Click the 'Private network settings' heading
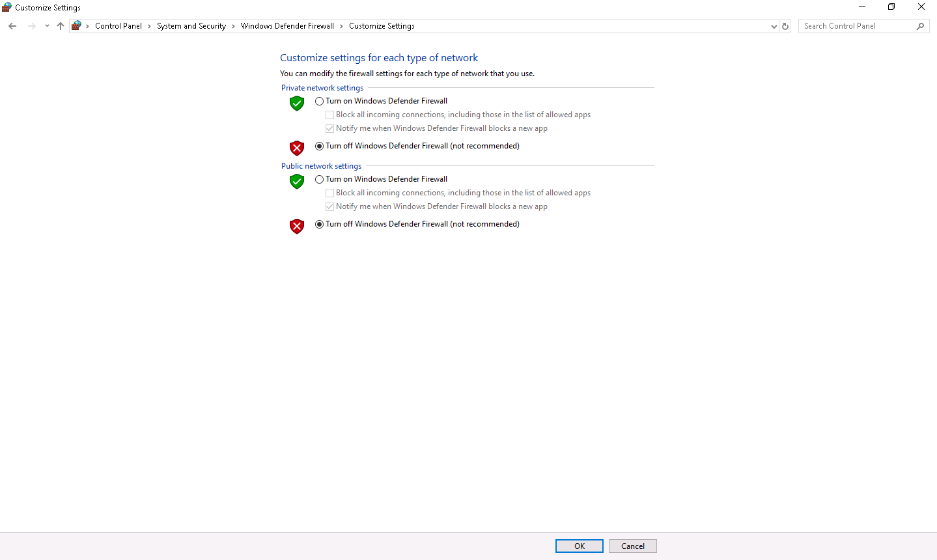 pyautogui.click(x=322, y=88)
